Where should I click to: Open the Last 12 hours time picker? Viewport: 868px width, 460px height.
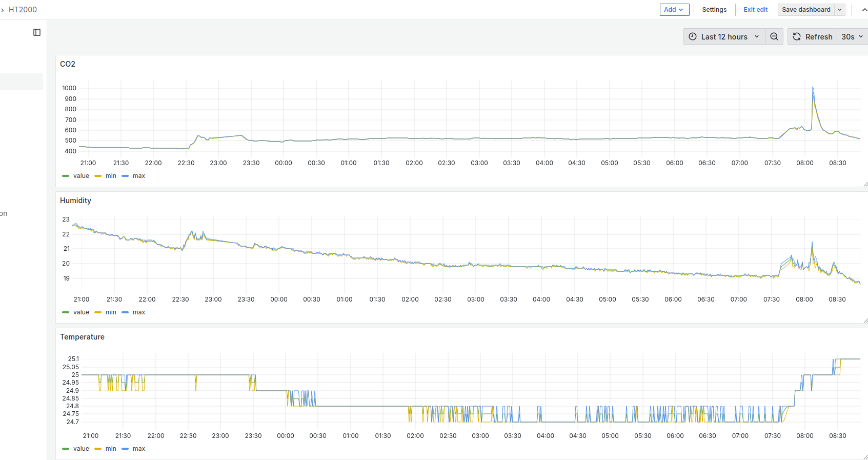pyautogui.click(x=724, y=36)
